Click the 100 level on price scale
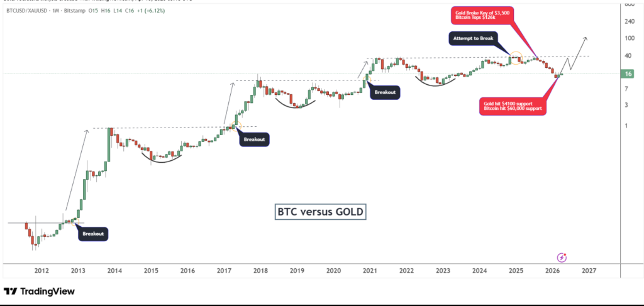 coord(628,38)
